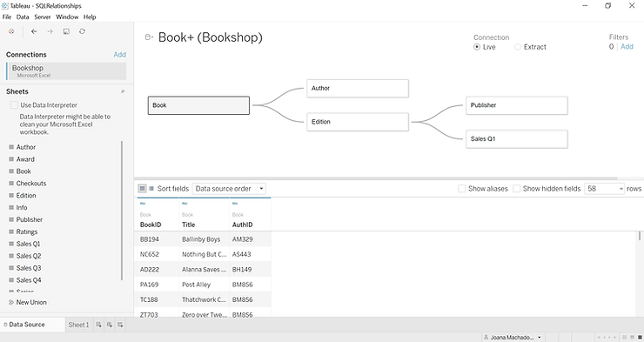Click the search sheets magnifier icon

pyautogui.click(x=123, y=91)
